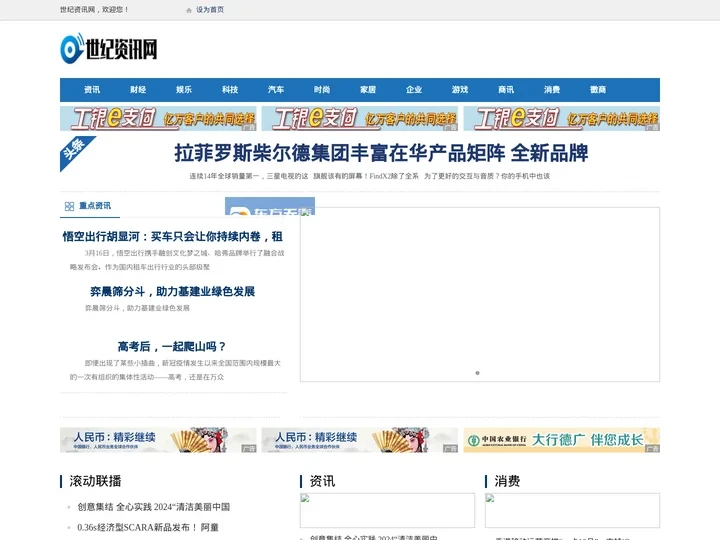
Task: Open the 资讯 section heading below banners
Action: 322,481
